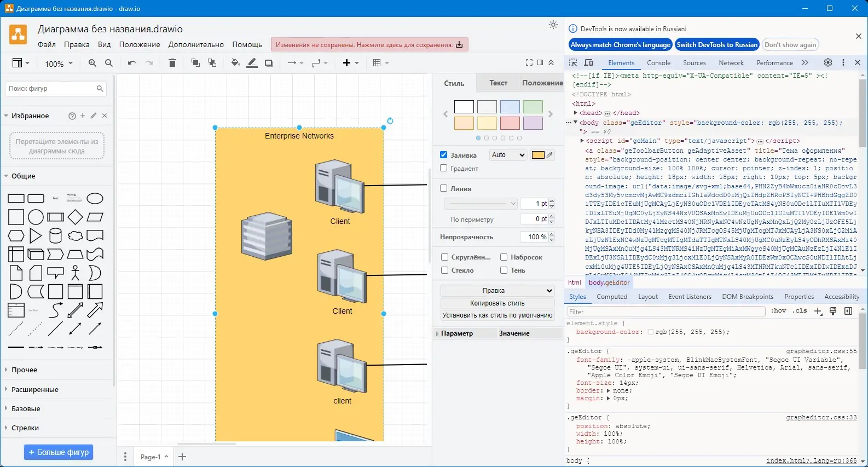This screenshot has height=467, width=868.
Task: Click the trash delete icon
Action: click(x=172, y=63)
